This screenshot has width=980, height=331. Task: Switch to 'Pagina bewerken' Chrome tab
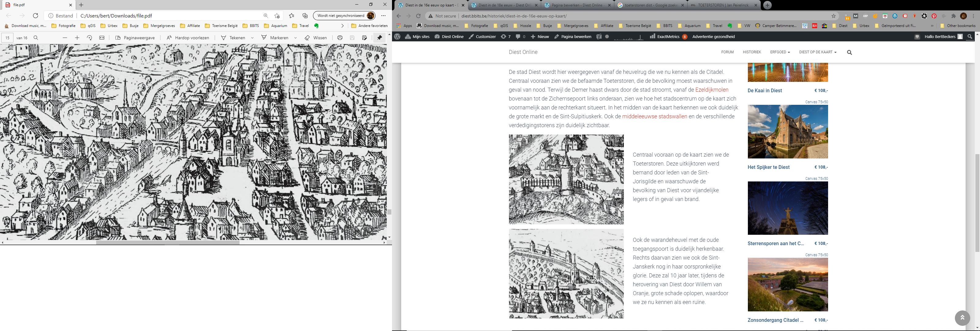point(578,5)
